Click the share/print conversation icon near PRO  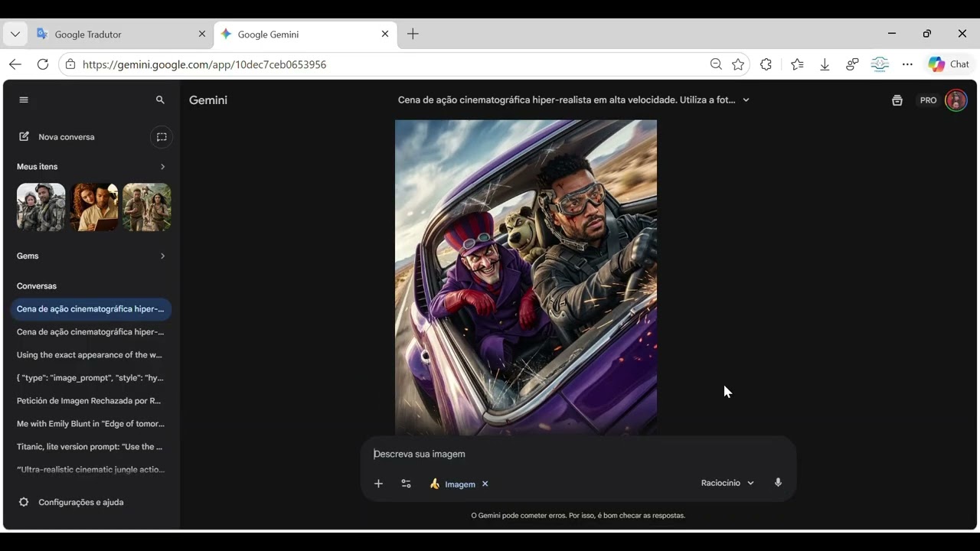(897, 100)
